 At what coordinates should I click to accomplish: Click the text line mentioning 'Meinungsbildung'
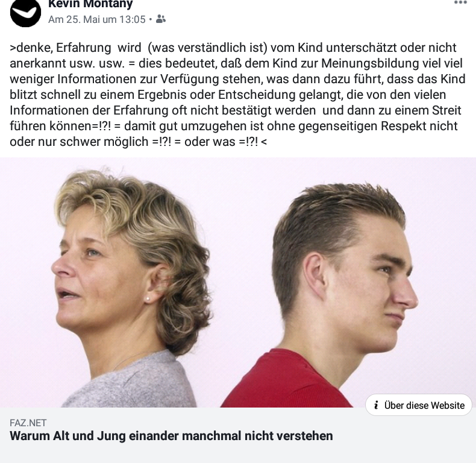tap(236, 63)
